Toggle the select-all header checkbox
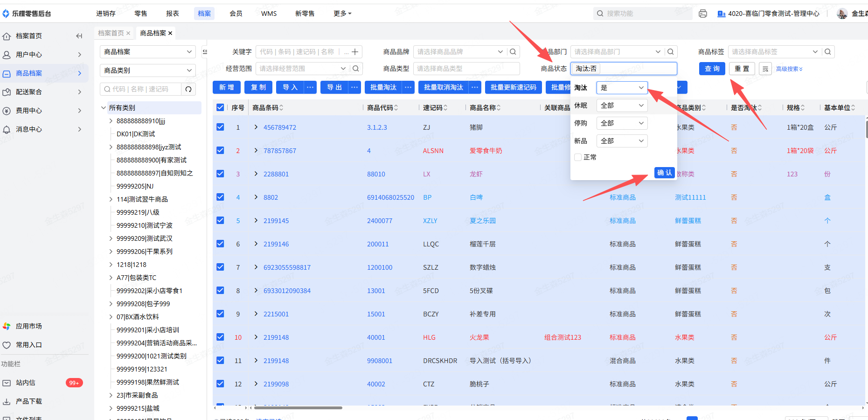 click(220, 108)
